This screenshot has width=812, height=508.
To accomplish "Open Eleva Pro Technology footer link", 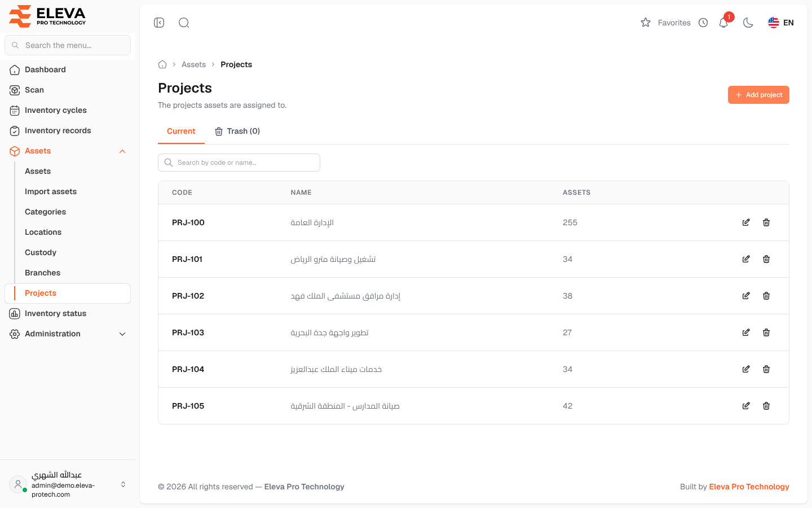I will pos(749,487).
